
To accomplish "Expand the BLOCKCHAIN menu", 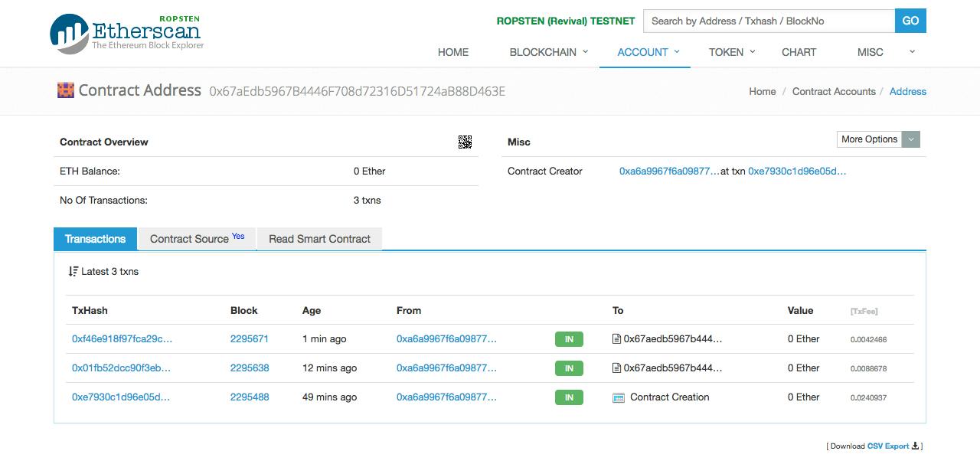I will 549,52.
